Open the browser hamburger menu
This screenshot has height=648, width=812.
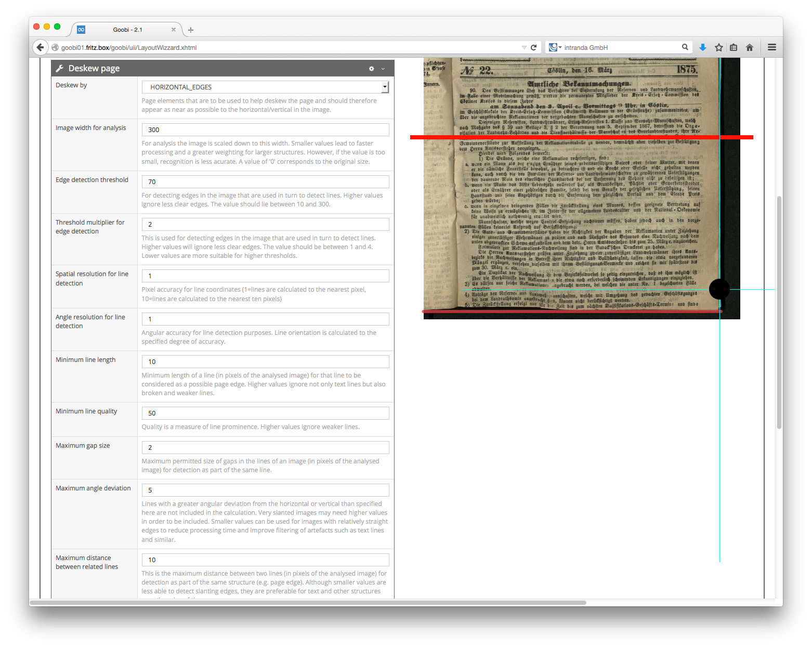(772, 47)
